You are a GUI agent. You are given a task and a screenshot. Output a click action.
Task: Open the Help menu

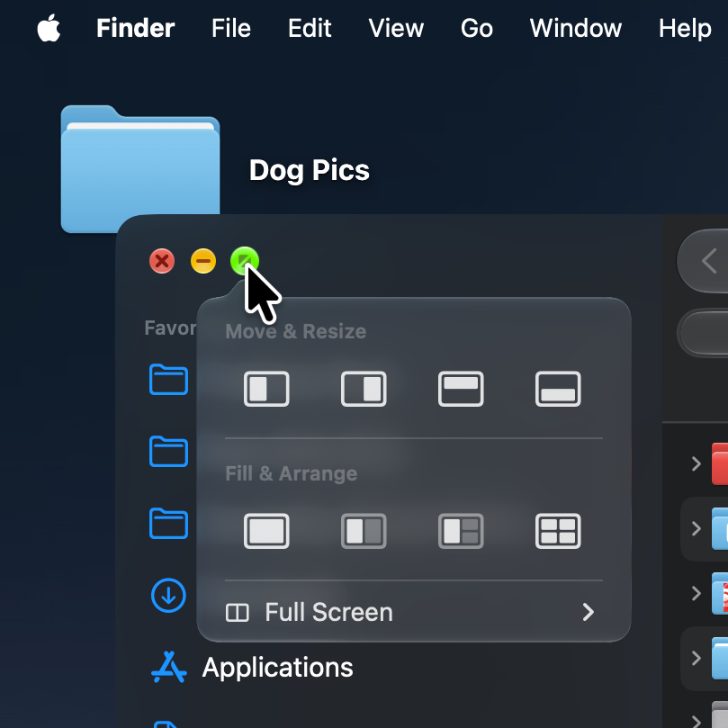click(685, 28)
